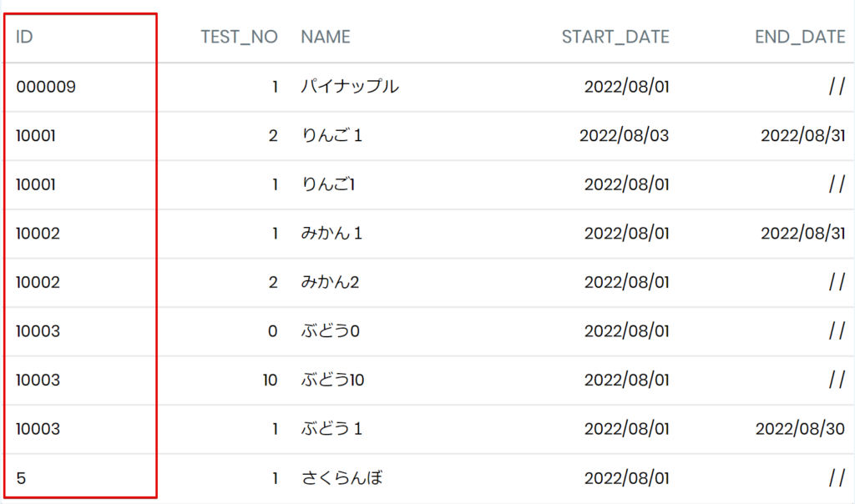Image resolution: width=855 pixels, height=504 pixels.
Task: Select the ID cell 000009
Action: 46,87
